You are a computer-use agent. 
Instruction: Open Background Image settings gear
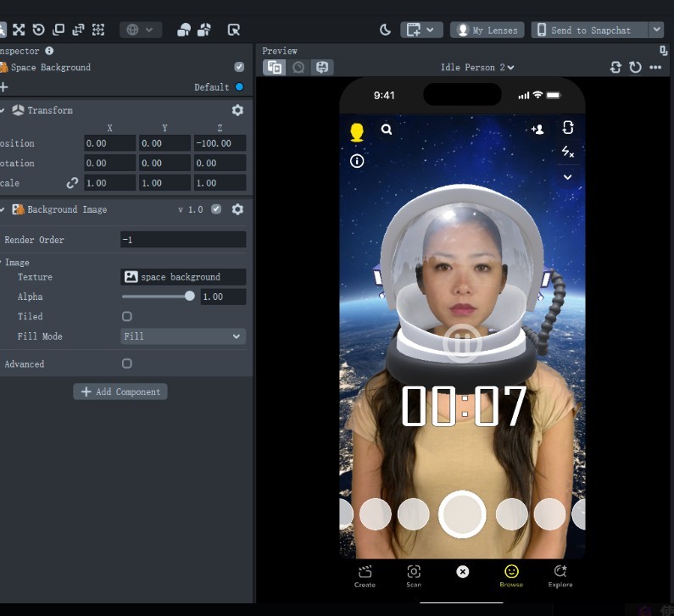point(237,209)
